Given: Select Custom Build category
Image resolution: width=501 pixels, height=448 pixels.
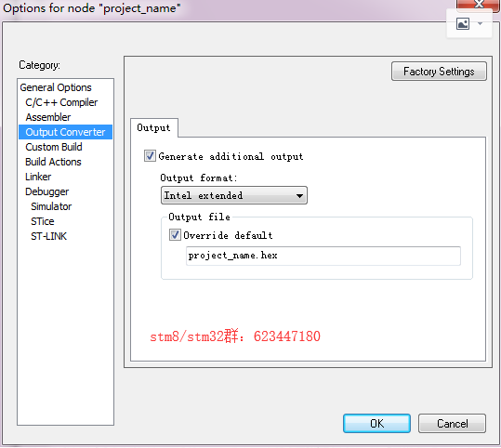Looking at the screenshot, I should 54,147.
